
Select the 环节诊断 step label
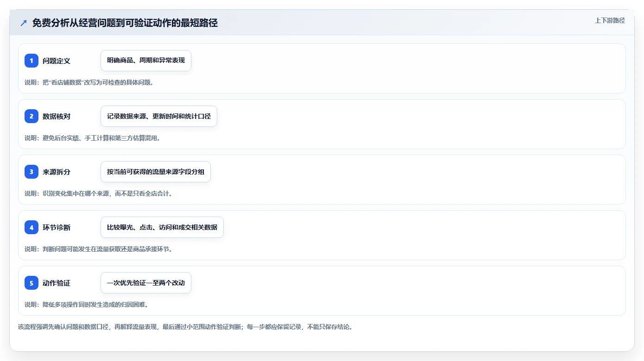[x=57, y=227]
